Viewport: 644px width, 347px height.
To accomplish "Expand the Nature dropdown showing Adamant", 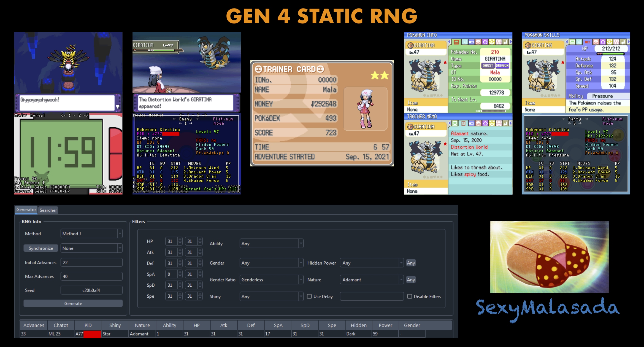I will (x=372, y=279).
